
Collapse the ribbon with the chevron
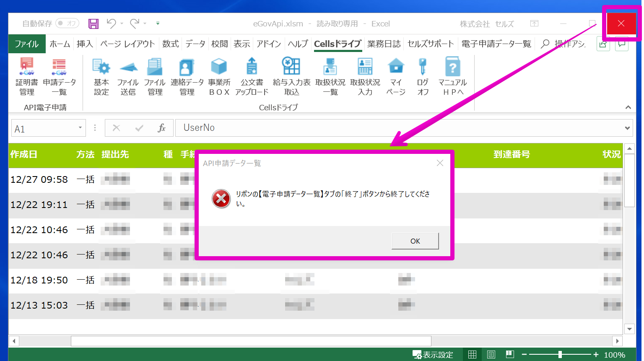click(x=628, y=107)
